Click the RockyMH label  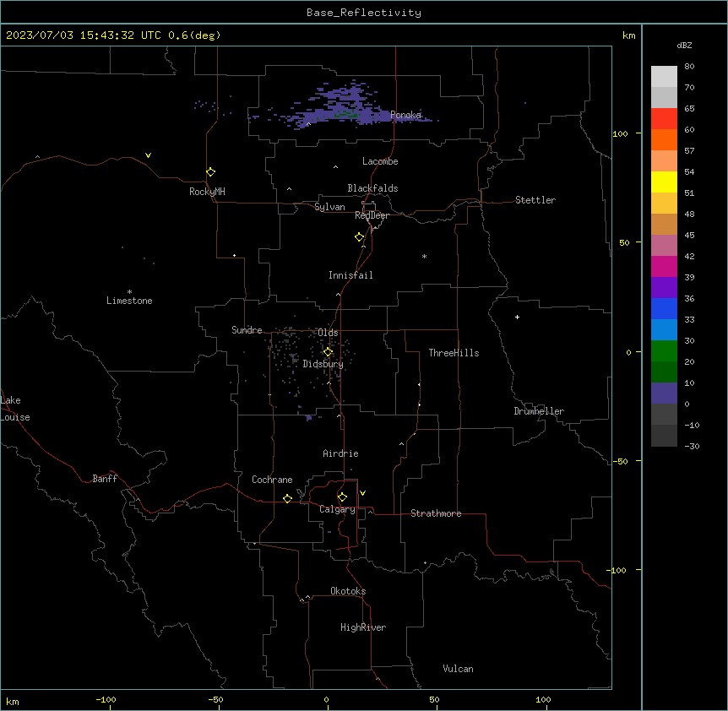click(x=207, y=192)
